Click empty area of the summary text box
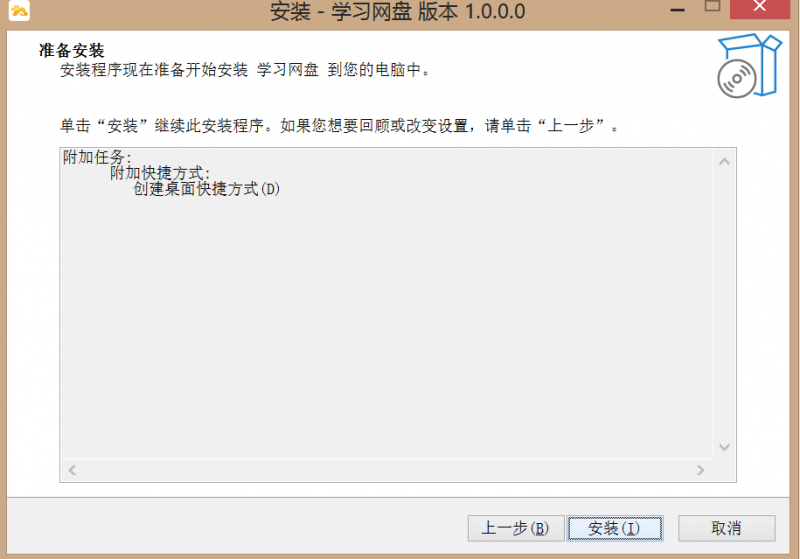Viewport: 800px width, 559px height. pos(386,326)
